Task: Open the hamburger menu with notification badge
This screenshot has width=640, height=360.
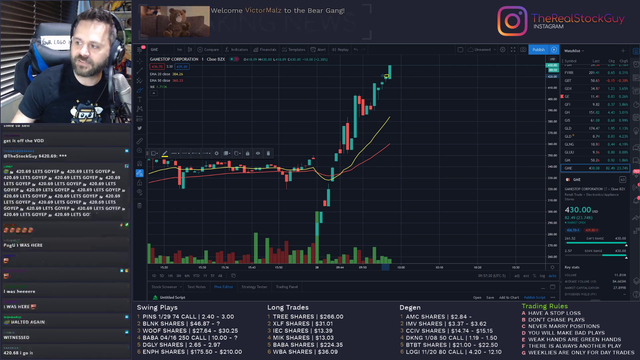Action: tap(140, 49)
